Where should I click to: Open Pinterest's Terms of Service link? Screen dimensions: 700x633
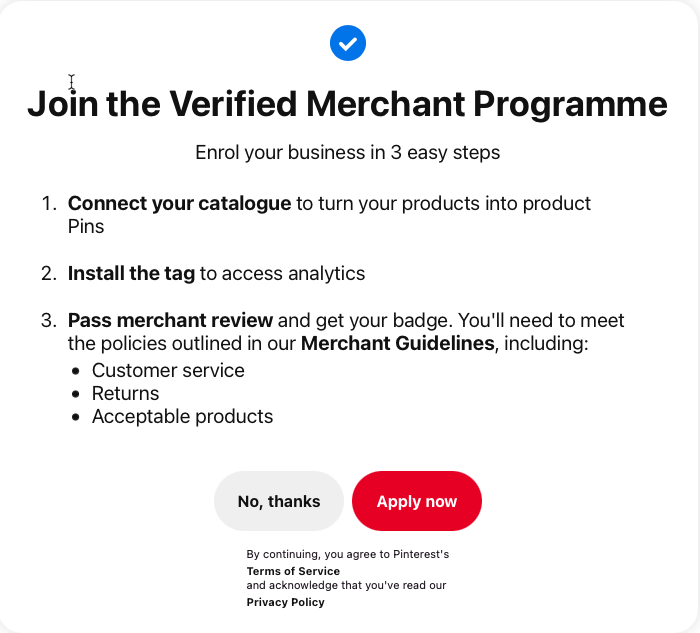tap(293, 571)
